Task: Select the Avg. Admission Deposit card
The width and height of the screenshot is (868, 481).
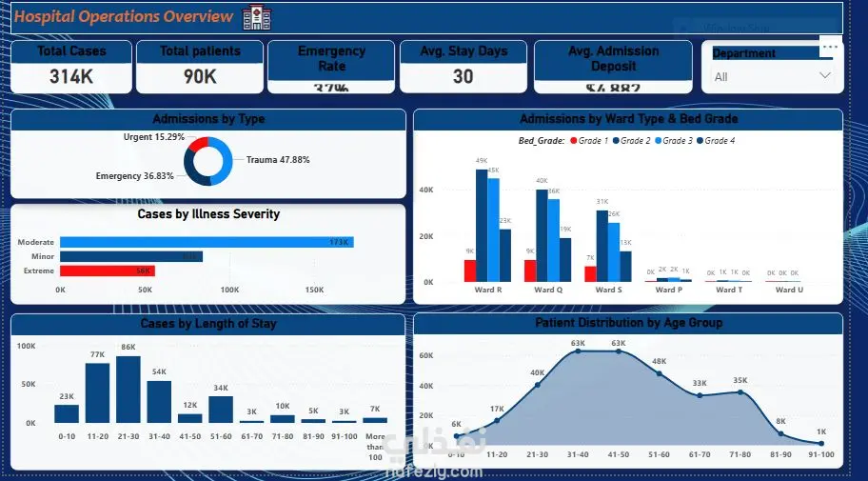Action: 613,67
